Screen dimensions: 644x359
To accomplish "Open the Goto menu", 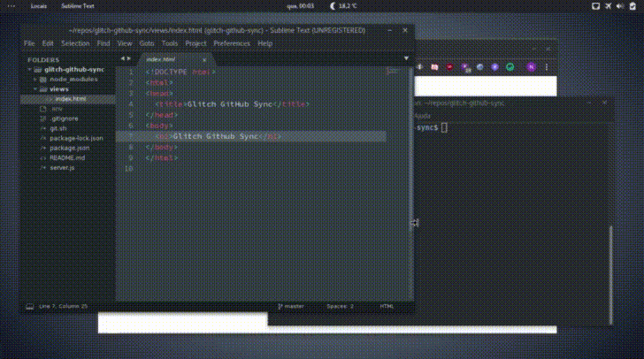I will 146,43.
